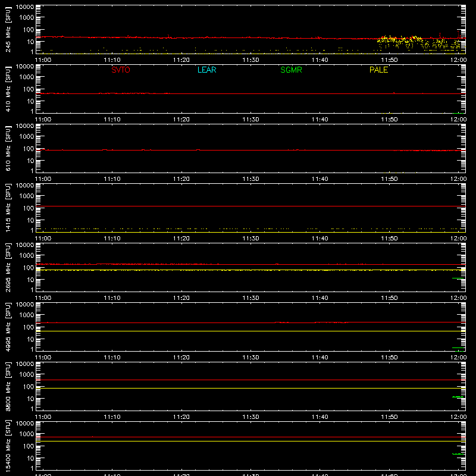Click the green SGMR trace in 8800 MHz panel
This screenshot has width=476, height=476.
[458, 397]
